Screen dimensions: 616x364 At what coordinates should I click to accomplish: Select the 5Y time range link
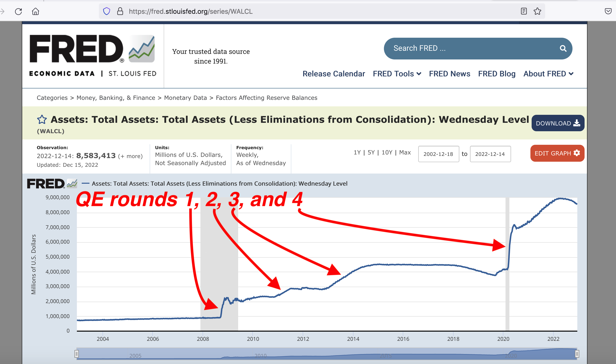coord(371,153)
